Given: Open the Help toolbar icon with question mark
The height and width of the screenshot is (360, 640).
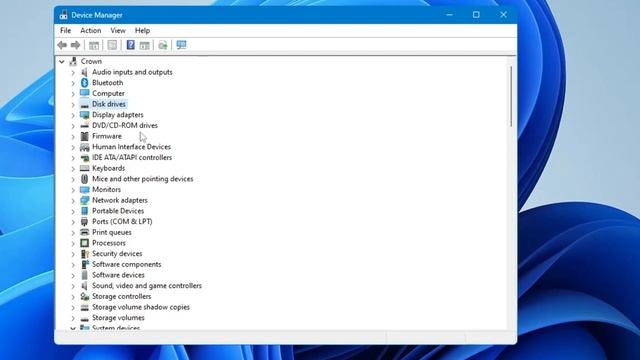Looking at the screenshot, I should pyautogui.click(x=131, y=45).
